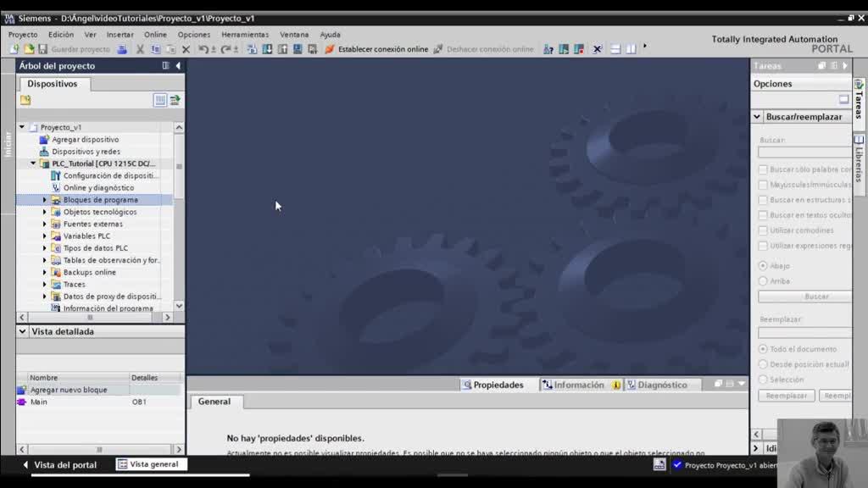Select the Selección radio button

point(763,380)
